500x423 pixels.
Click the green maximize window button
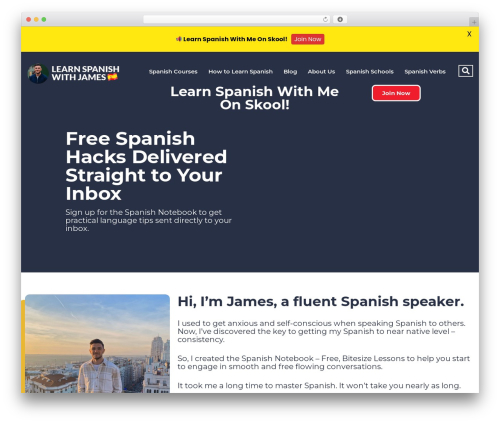coord(44,19)
